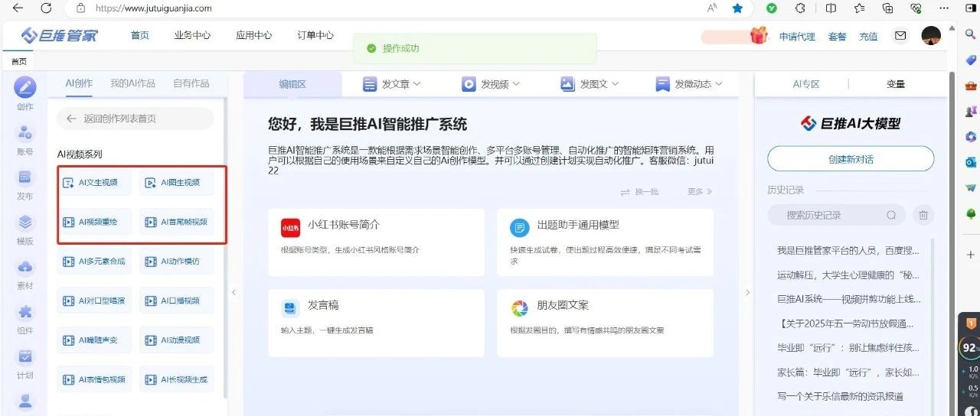Switch to the 我的AI作品 tab
The width and height of the screenshot is (980, 416).
pos(132,83)
